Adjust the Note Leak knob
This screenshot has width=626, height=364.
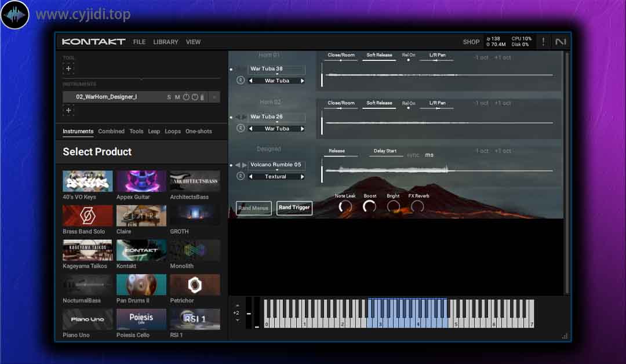pos(345,207)
